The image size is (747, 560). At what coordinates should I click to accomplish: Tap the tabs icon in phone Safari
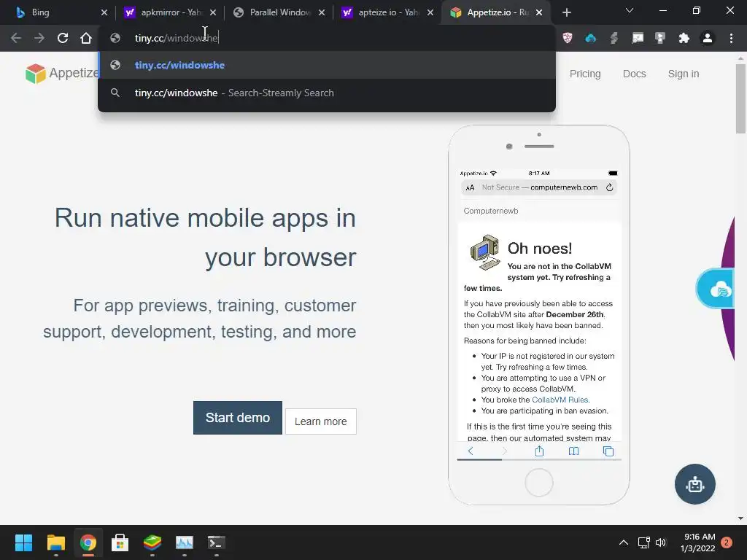608,451
